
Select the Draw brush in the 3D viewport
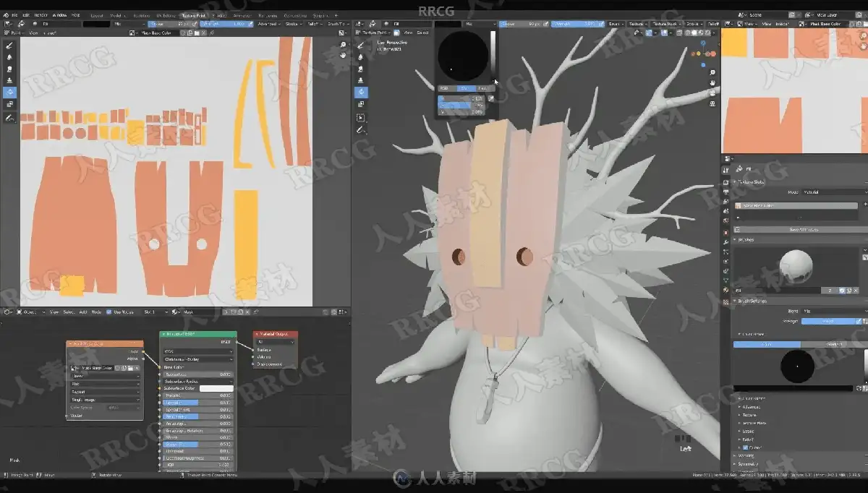(361, 46)
